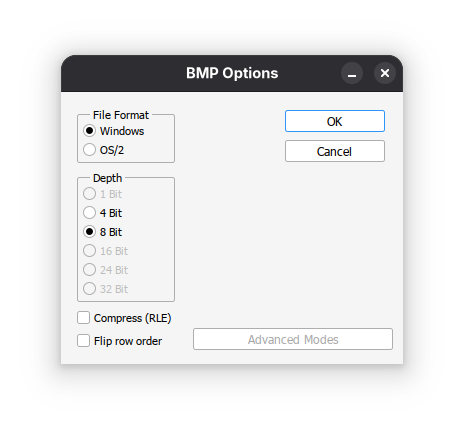
Task: Click Cancel to dismiss BMP options
Action: (335, 151)
